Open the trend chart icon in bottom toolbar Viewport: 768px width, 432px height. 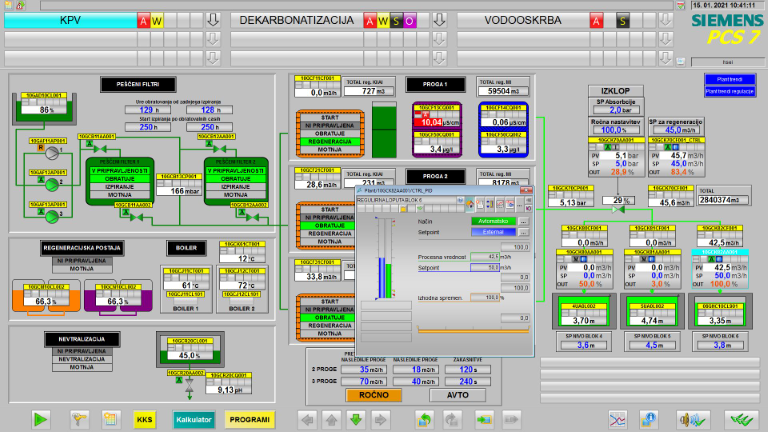click(x=619, y=419)
